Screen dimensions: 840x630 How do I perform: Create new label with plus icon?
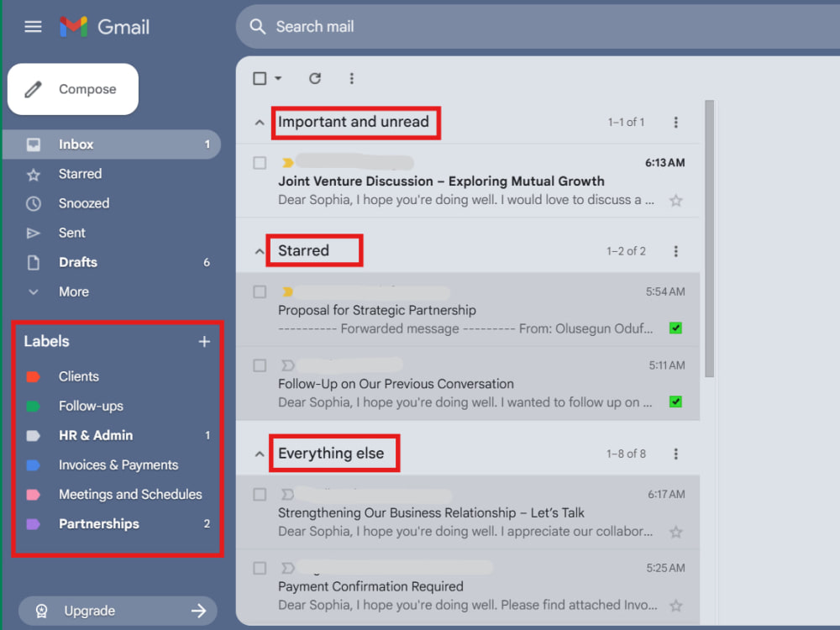coord(204,341)
